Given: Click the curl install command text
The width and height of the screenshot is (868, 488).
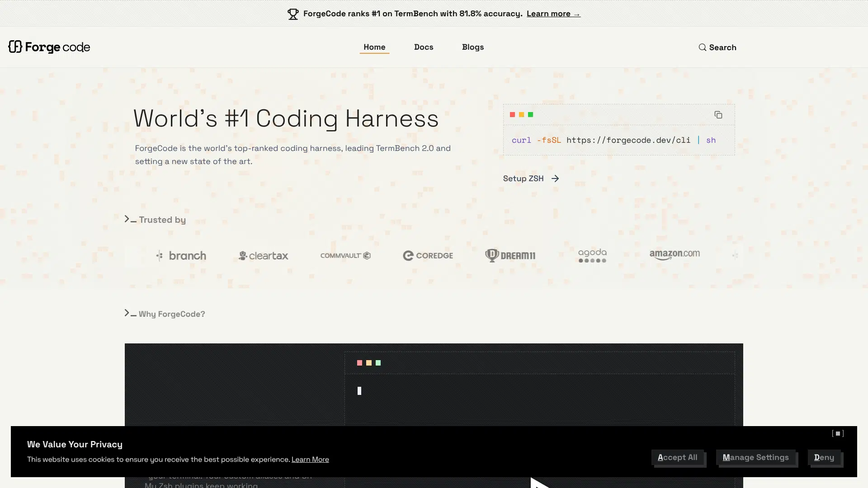Looking at the screenshot, I should tap(613, 140).
